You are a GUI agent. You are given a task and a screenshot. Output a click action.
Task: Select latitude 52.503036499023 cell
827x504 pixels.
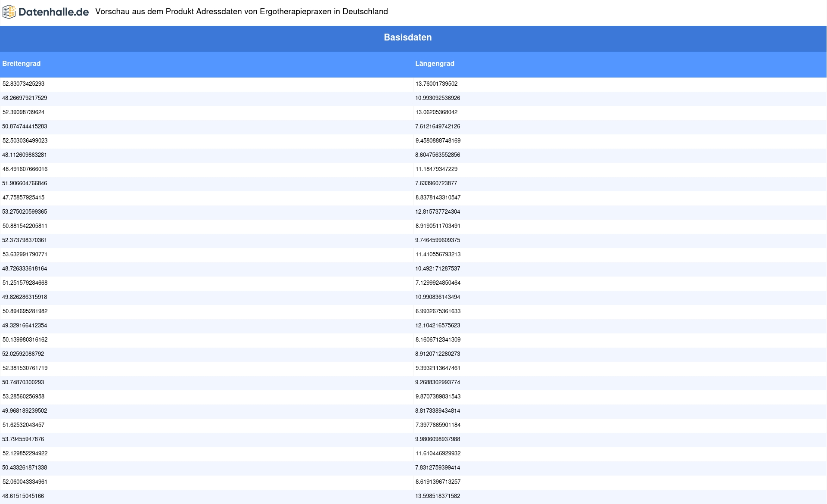click(x=25, y=141)
